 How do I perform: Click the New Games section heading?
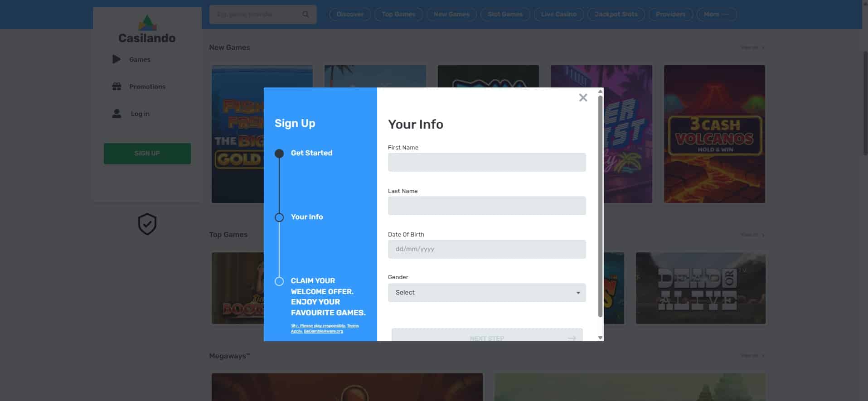pyautogui.click(x=229, y=48)
